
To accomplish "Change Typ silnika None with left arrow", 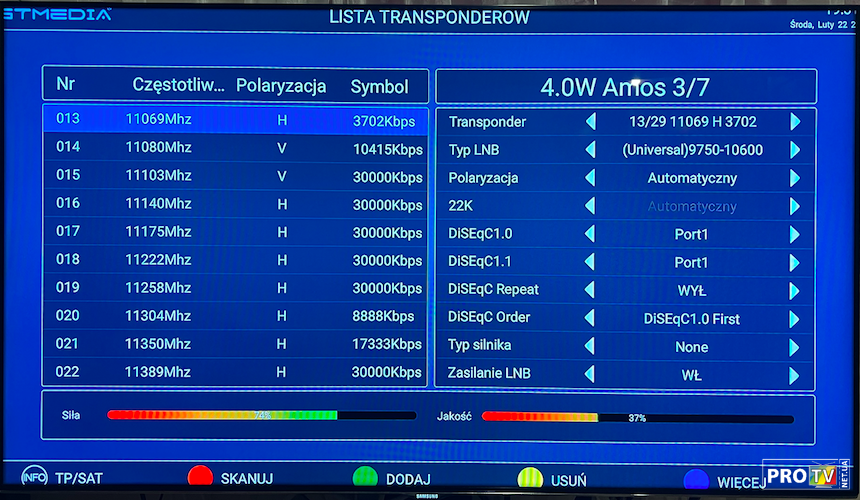I will [590, 347].
